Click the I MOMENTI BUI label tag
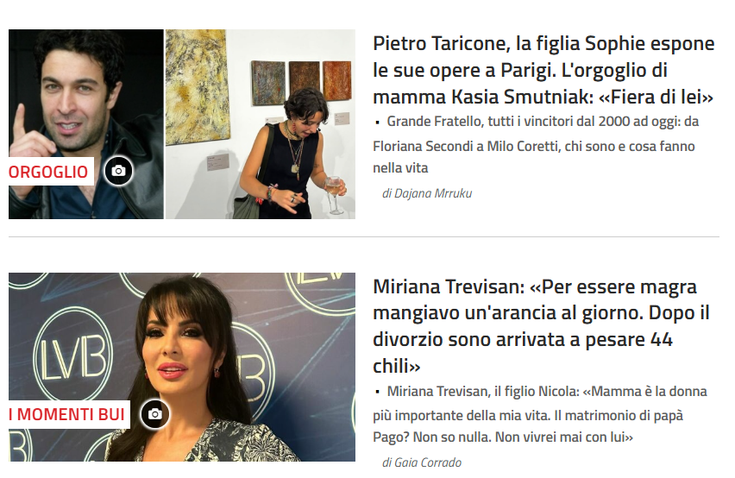Screen dimensions: 735x478 69,414
